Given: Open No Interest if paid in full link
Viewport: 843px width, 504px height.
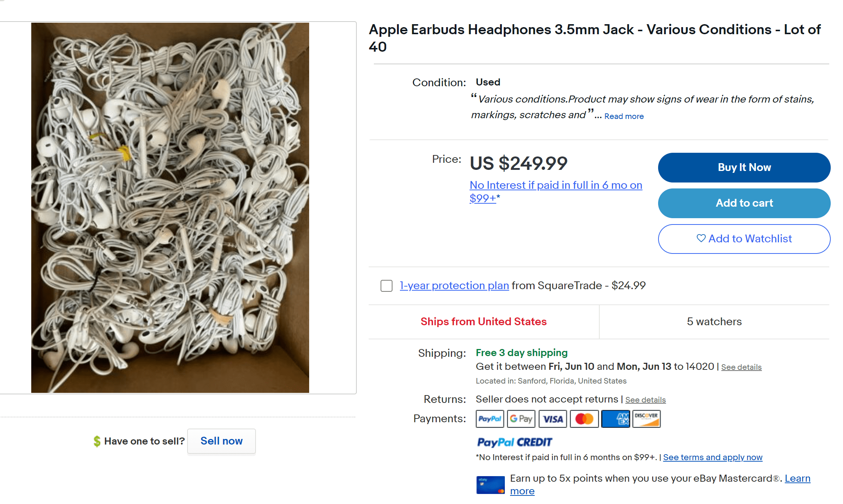Looking at the screenshot, I should tap(555, 185).
